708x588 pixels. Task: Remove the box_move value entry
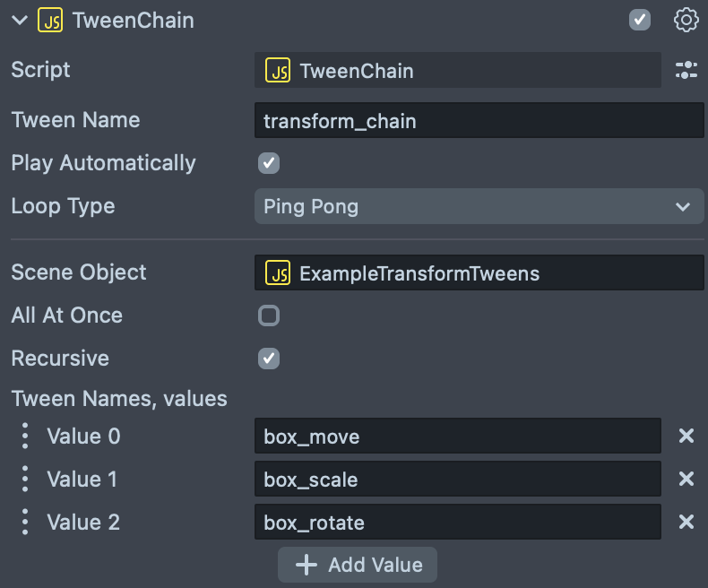686,437
